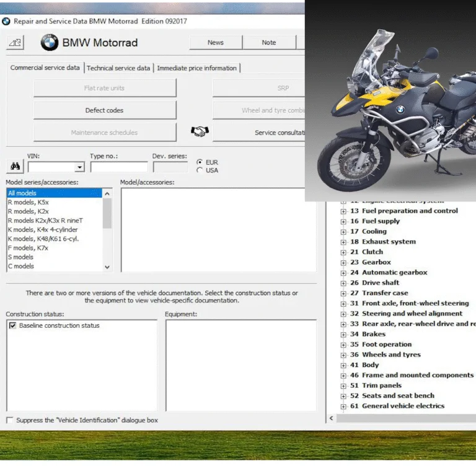Select 46 Frame and mounted components item
Screen dimensions: 476x476
point(412,376)
